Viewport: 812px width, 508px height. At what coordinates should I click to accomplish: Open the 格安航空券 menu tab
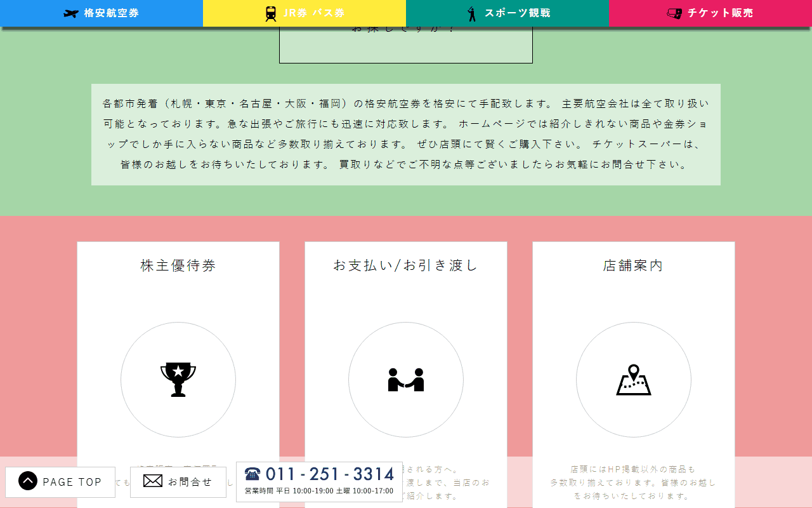pos(101,13)
